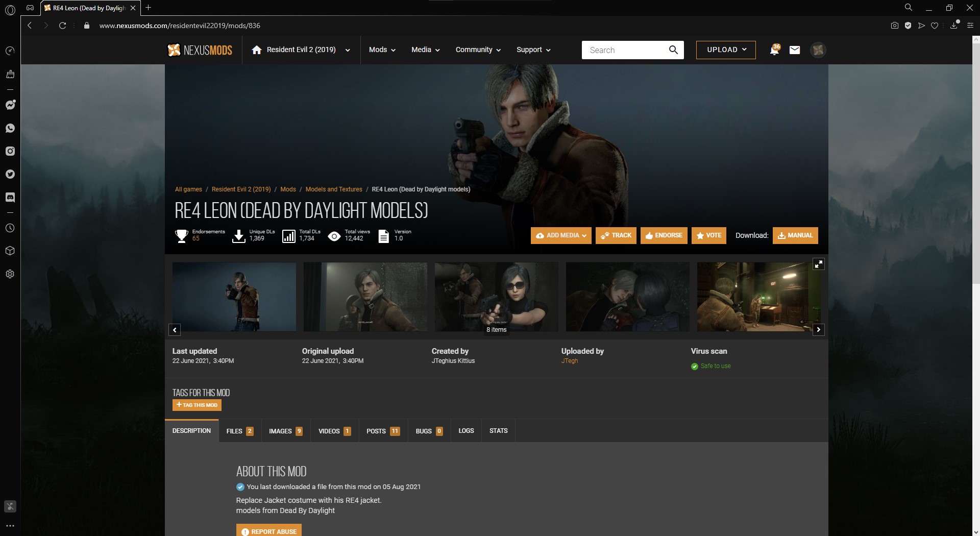The height and width of the screenshot is (536, 980).
Task: Click the Mods breadcrumb link
Action: (x=288, y=189)
